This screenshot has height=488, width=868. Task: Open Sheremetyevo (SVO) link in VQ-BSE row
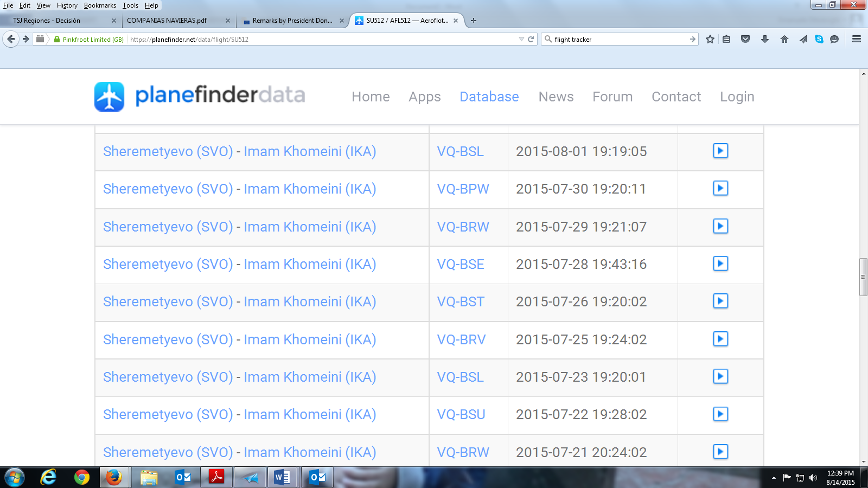click(168, 264)
